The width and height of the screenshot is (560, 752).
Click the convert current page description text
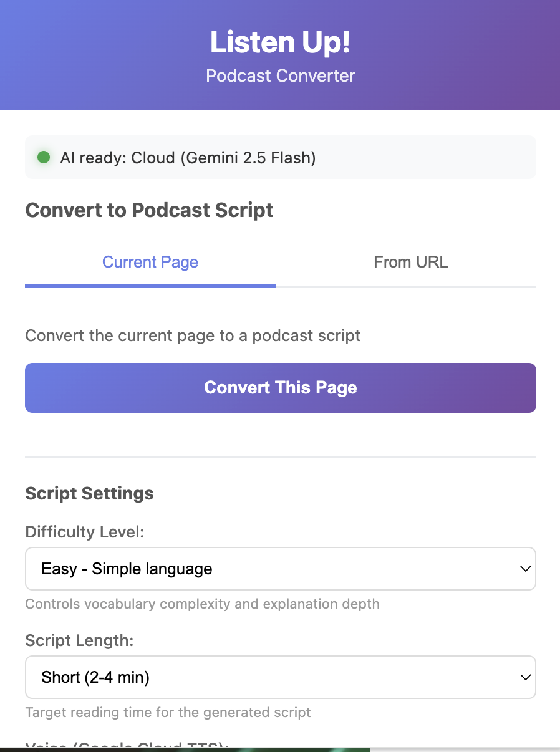point(193,335)
